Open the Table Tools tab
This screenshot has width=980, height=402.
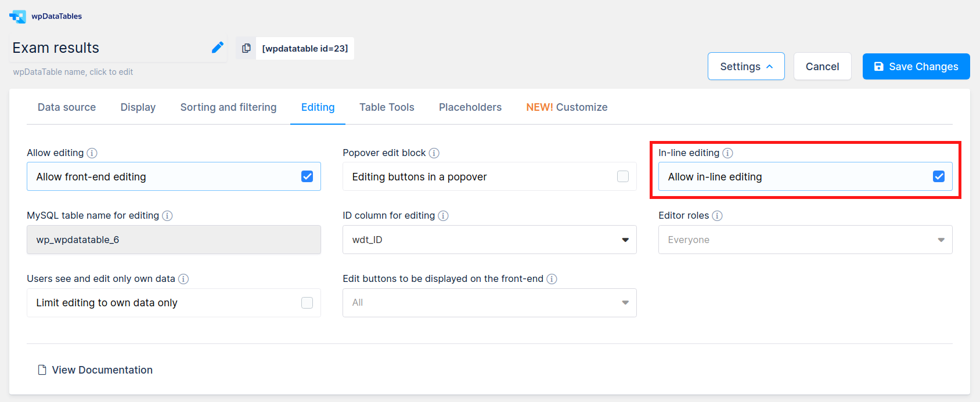387,107
